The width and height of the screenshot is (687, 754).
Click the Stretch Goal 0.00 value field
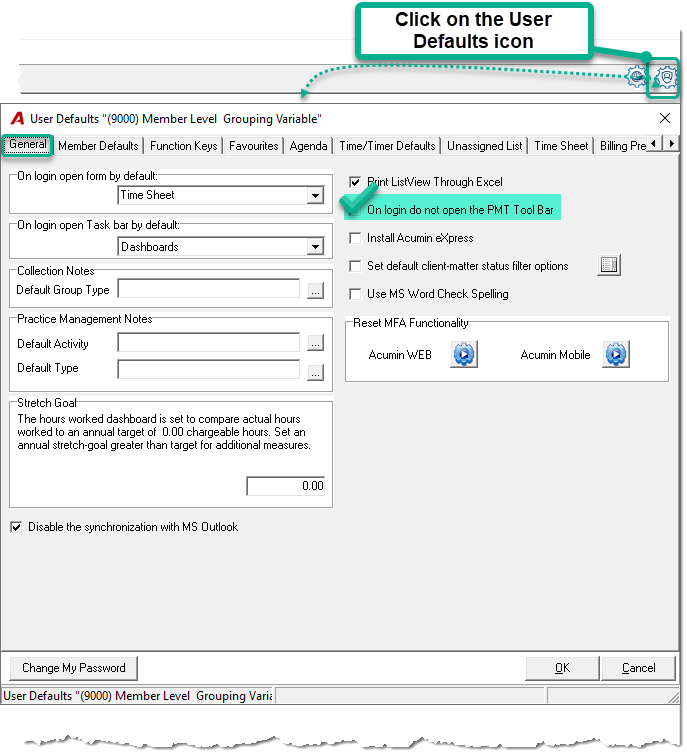286,486
